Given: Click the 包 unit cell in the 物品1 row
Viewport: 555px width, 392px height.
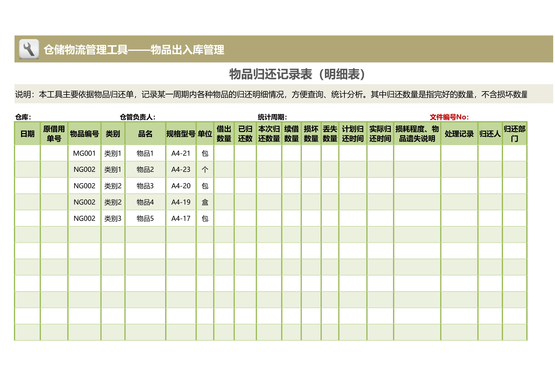Looking at the screenshot, I should [205, 153].
